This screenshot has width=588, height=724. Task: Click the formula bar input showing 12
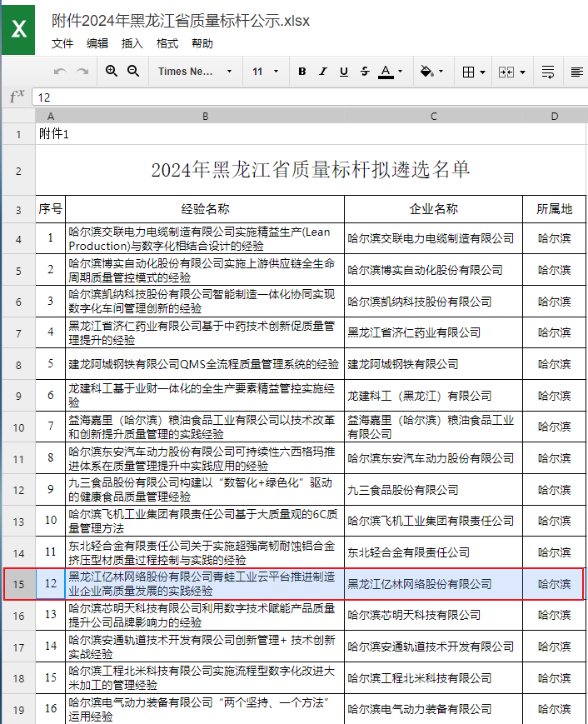310,97
